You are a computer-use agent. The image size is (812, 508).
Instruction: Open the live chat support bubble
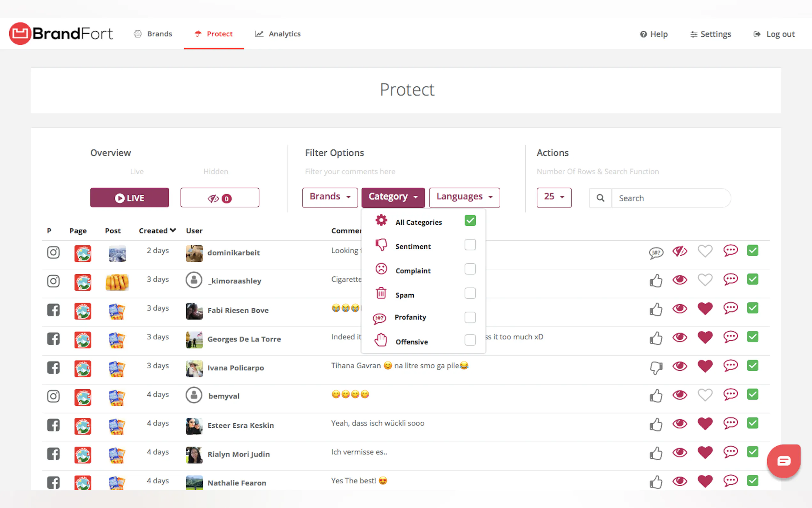[784, 461]
